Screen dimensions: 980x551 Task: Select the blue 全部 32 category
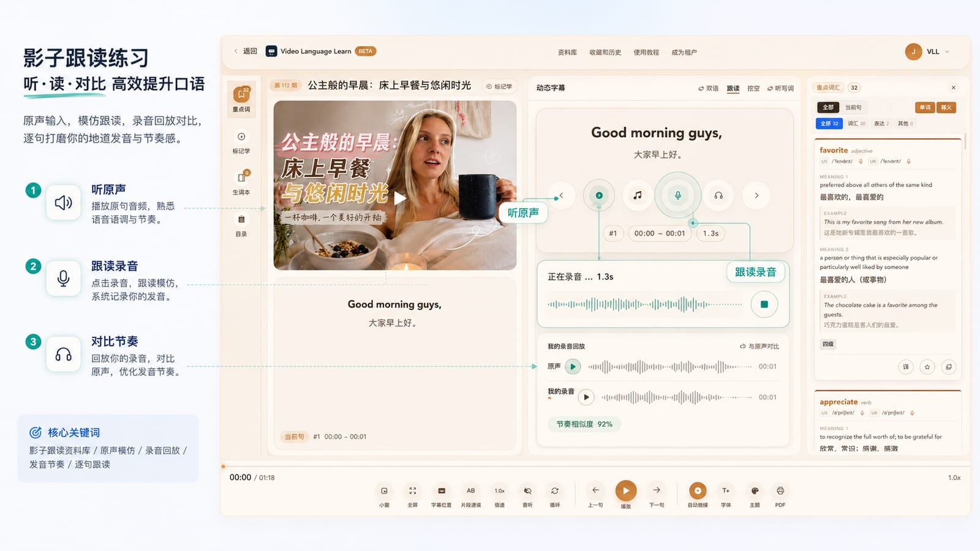tap(829, 124)
